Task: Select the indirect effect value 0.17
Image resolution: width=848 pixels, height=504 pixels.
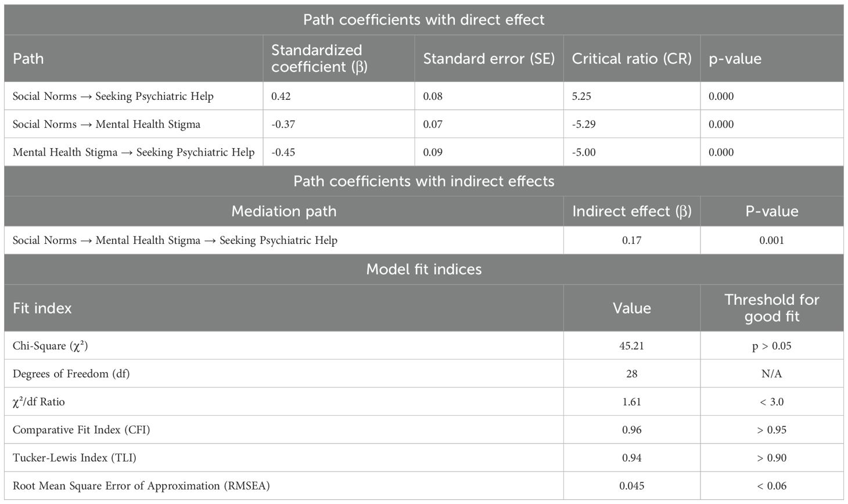Action: tap(632, 240)
